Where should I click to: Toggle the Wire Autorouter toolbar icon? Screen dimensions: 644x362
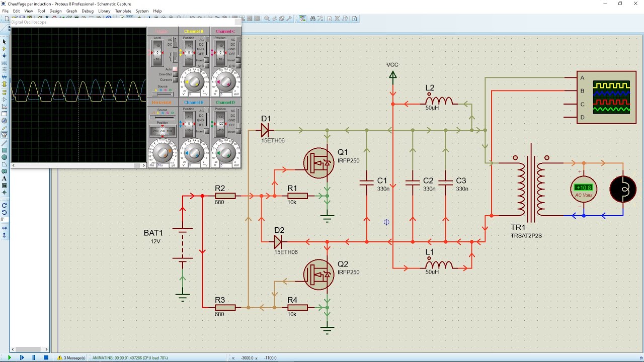click(302, 19)
